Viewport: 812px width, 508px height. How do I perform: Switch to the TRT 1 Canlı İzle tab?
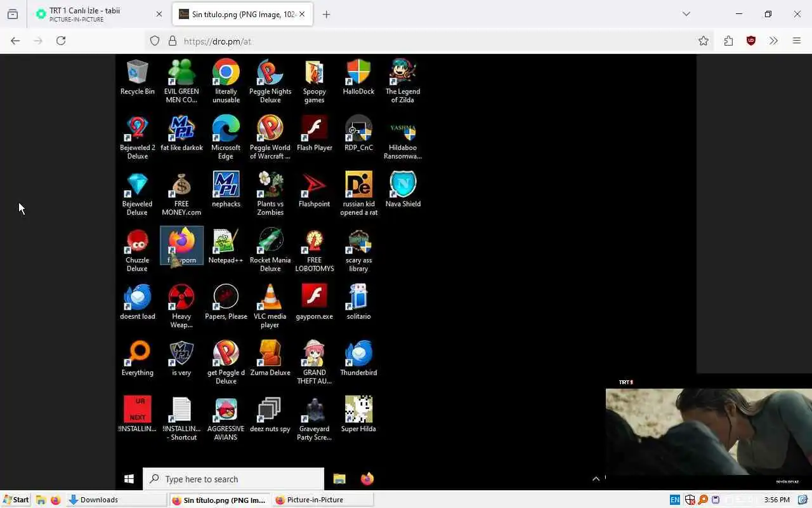click(x=98, y=14)
